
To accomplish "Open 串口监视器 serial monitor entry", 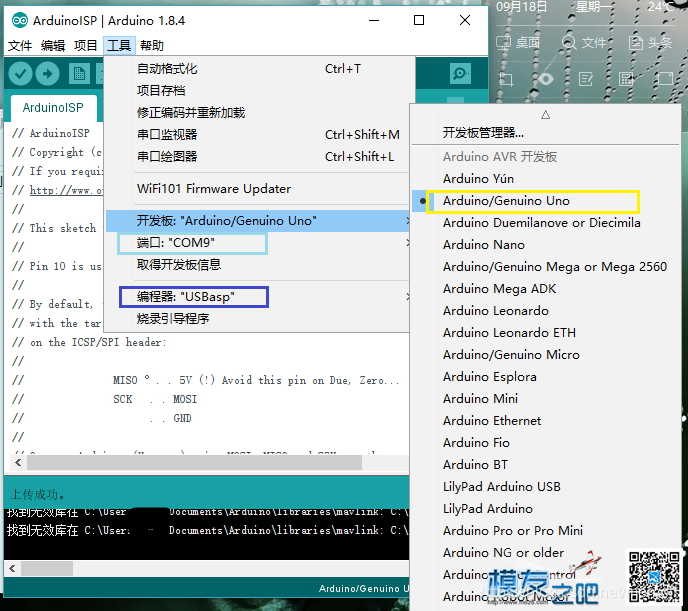I will pyautogui.click(x=258, y=135).
